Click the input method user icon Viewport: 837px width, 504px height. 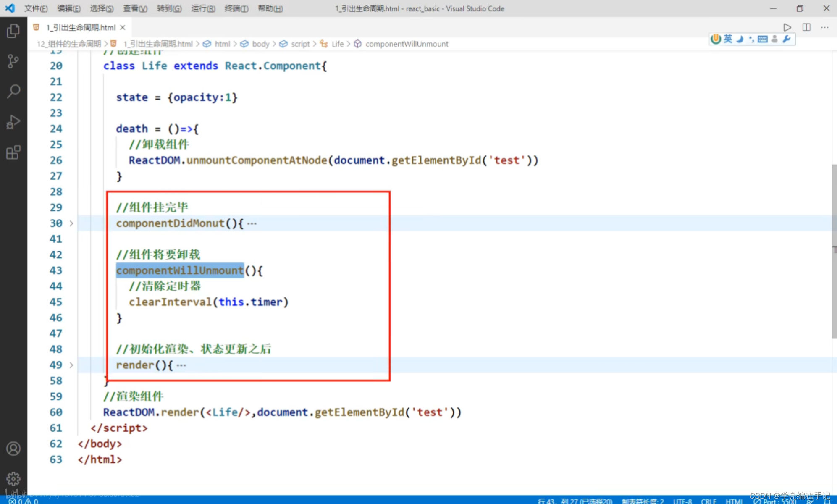point(775,39)
